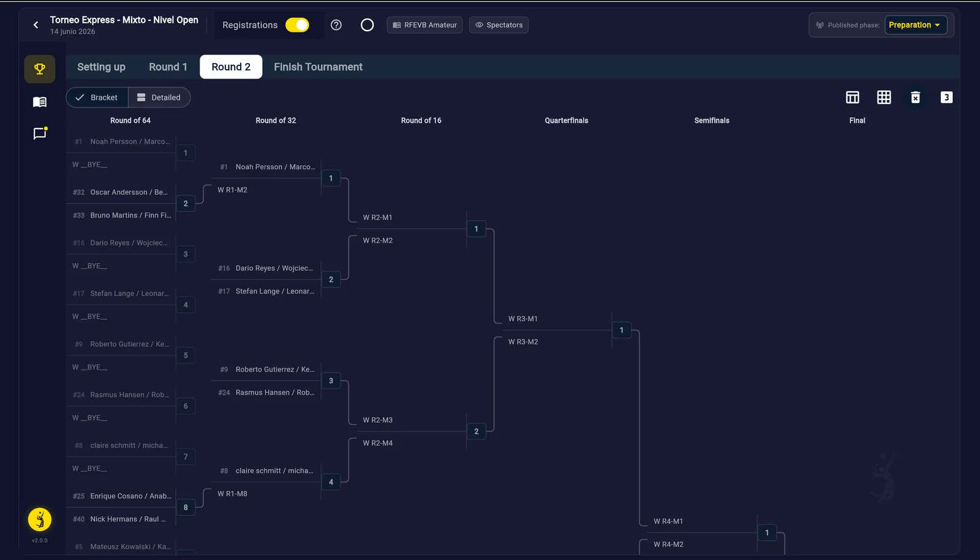Open Quarterfinals match 1 box

pyautogui.click(x=621, y=330)
